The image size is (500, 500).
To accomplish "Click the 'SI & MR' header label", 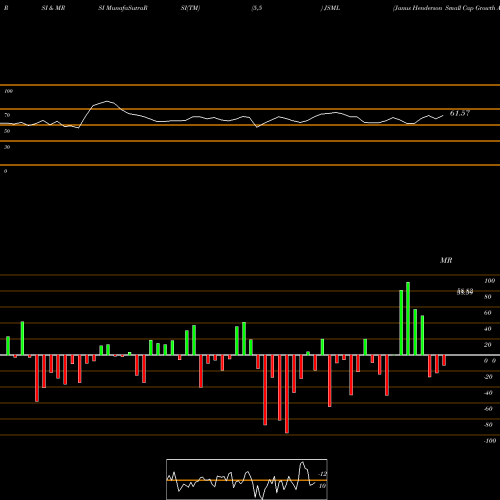I will pos(53,8).
